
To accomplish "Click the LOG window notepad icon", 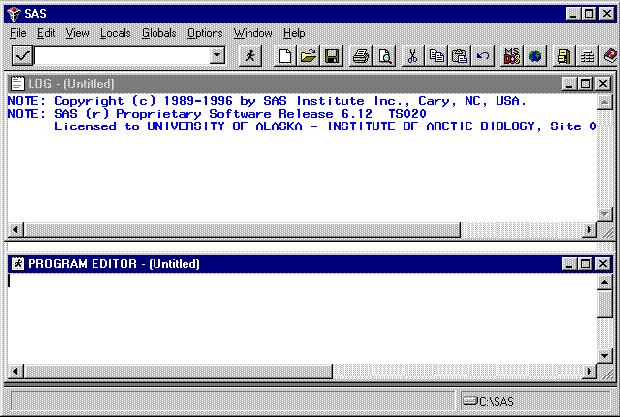I will click(x=17, y=83).
